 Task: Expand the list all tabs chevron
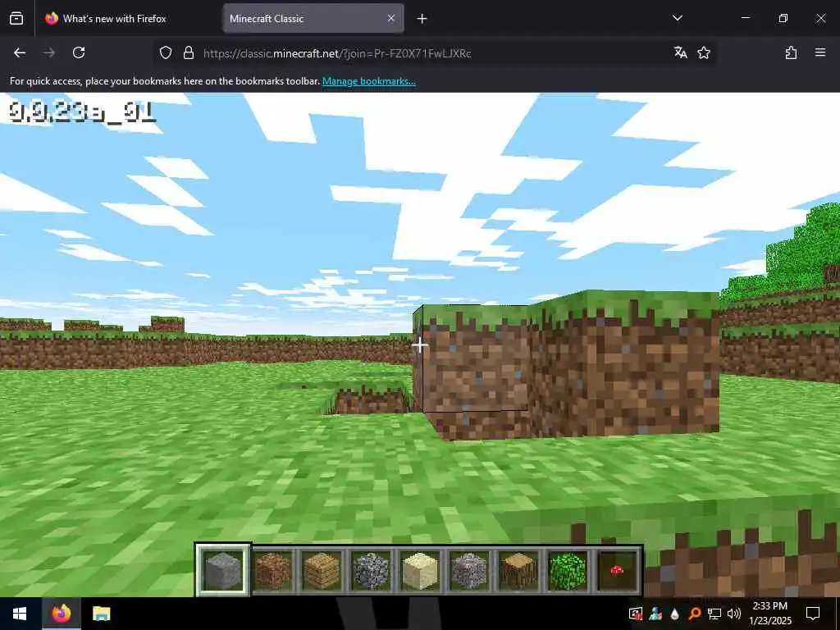click(677, 18)
